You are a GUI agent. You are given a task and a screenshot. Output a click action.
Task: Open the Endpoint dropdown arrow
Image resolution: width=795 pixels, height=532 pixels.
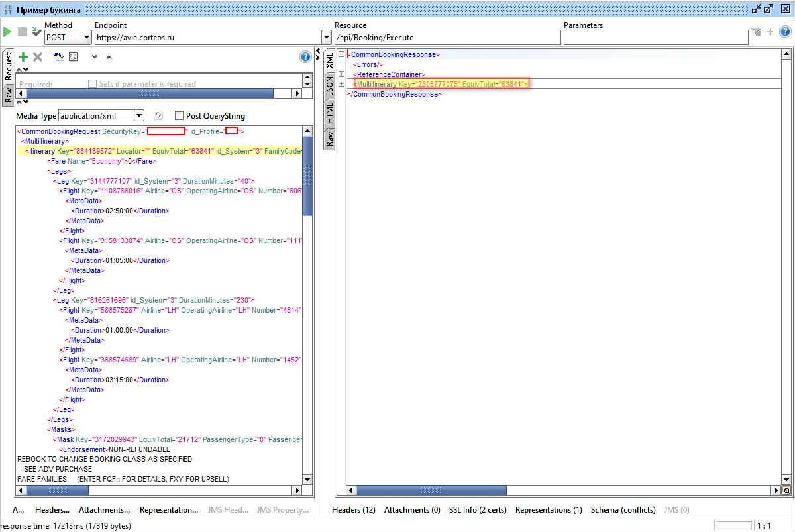(326, 38)
